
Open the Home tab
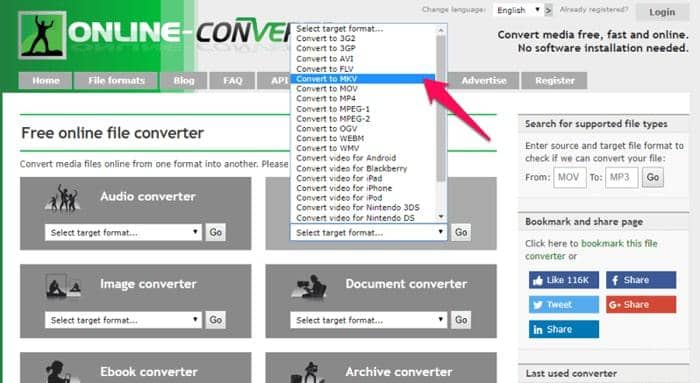[46, 81]
